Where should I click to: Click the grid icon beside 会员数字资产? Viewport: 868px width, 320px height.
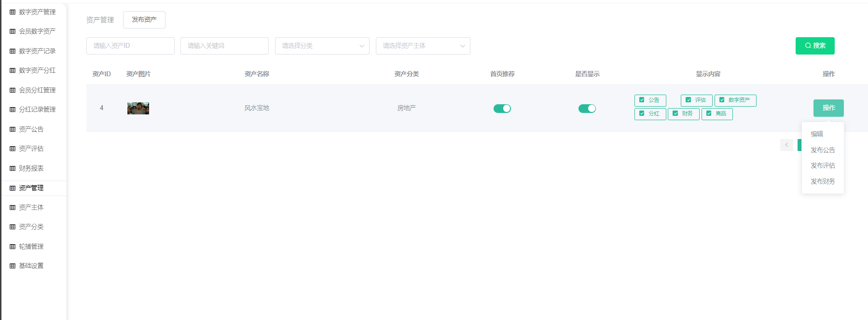point(13,31)
